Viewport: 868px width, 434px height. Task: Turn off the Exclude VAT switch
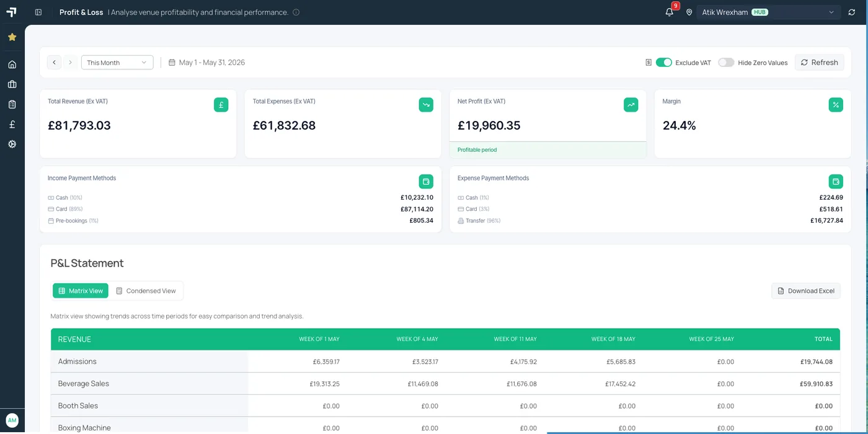(664, 63)
